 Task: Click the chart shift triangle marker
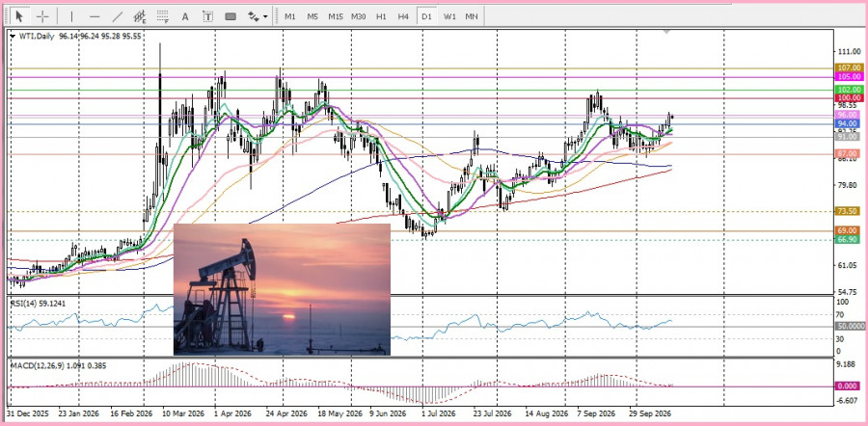coord(666,32)
